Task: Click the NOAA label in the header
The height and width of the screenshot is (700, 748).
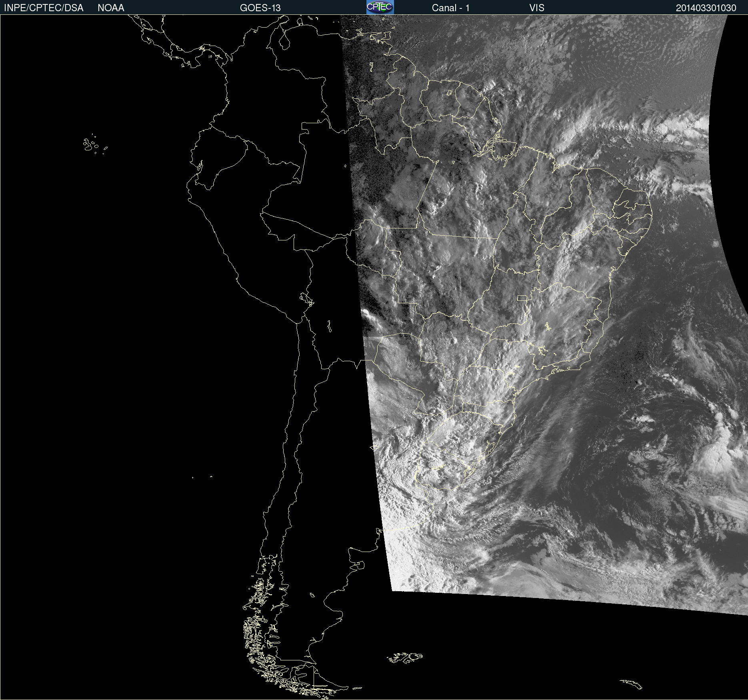Action: (x=111, y=8)
